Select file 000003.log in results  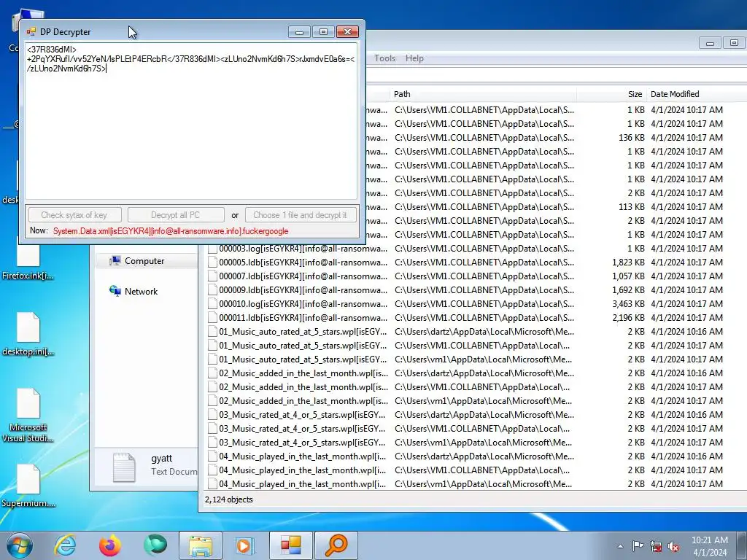coord(303,249)
